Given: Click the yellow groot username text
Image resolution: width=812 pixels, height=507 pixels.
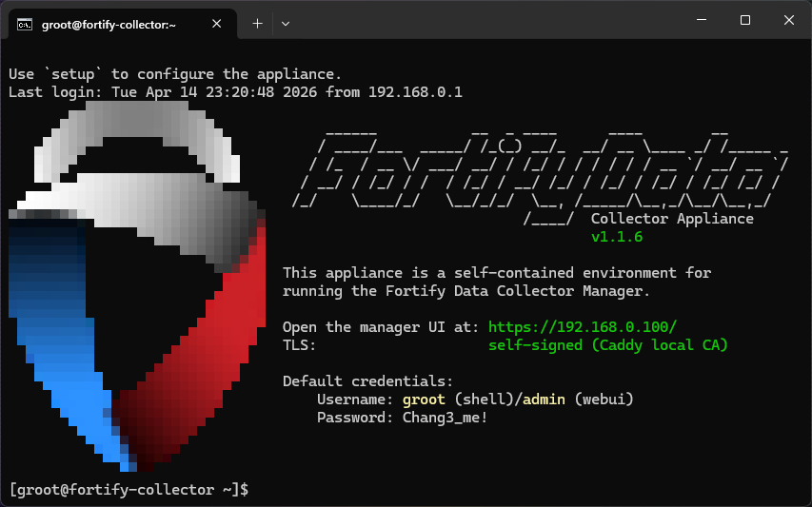Looking at the screenshot, I should point(424,399).
